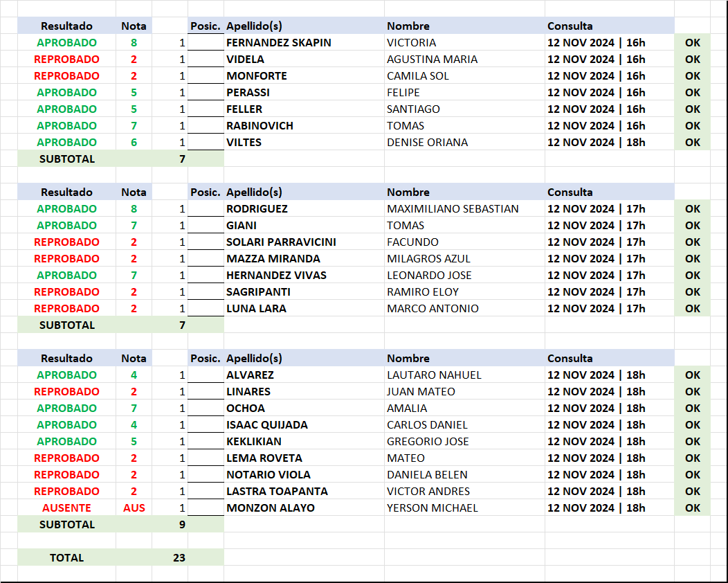This screenshot has height=583, width=728.
Task: Click the name MAXIMILIANO SEBASTIAN
Action: coord(453,209)
